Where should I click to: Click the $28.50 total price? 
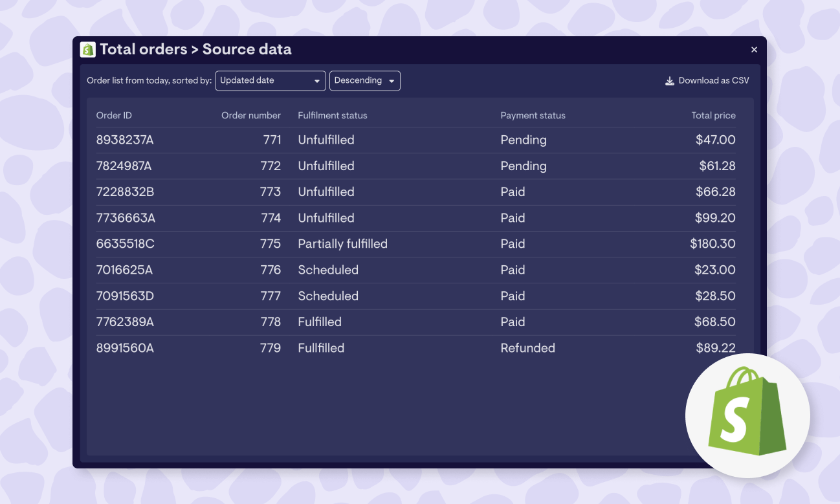point(715,296)
